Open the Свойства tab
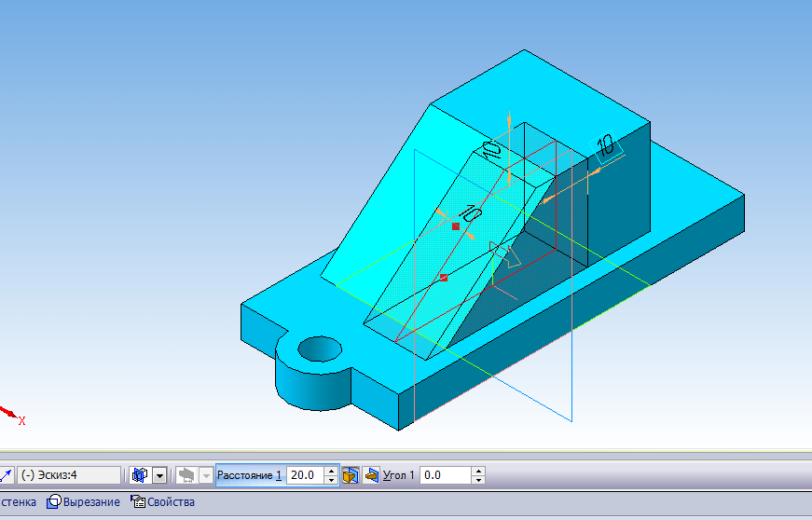 coord(163,502)
